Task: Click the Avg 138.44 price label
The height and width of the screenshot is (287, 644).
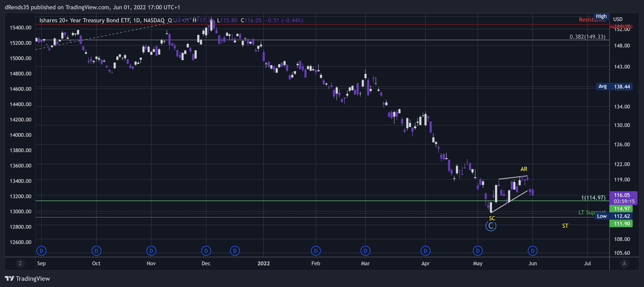Action: tap(614, 86)
